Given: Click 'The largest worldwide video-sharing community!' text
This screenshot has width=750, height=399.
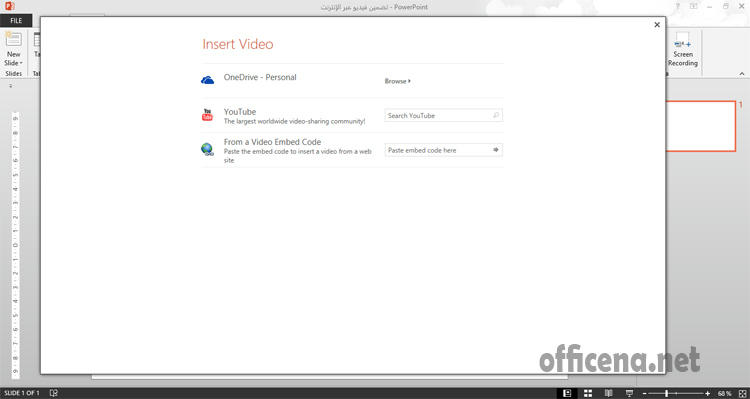Looking at the screenshot, I should tap(294, 122).
